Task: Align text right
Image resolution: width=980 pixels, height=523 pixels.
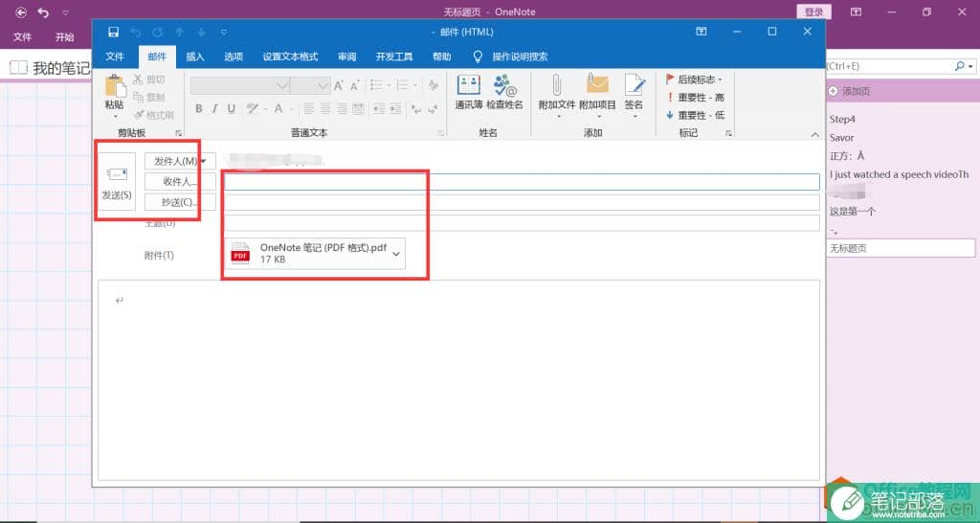Action: pyautogui.click(x=342, y=109)
